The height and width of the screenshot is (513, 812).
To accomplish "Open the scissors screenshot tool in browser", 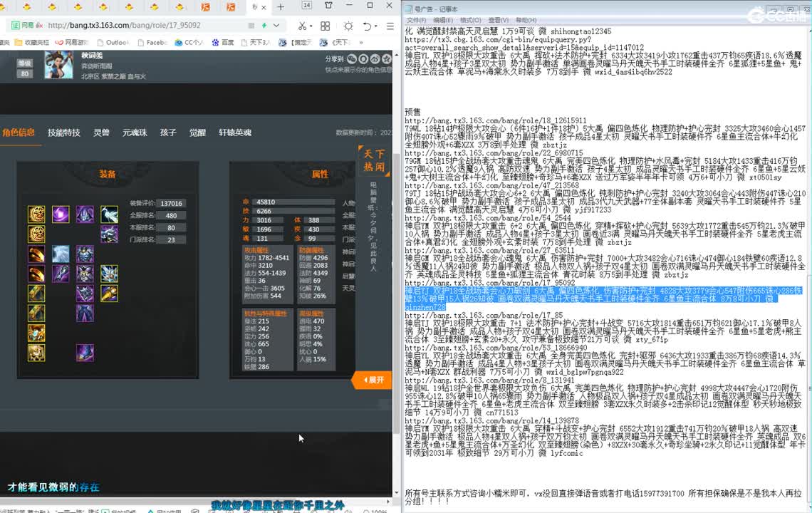I will [x=302, y=26].
